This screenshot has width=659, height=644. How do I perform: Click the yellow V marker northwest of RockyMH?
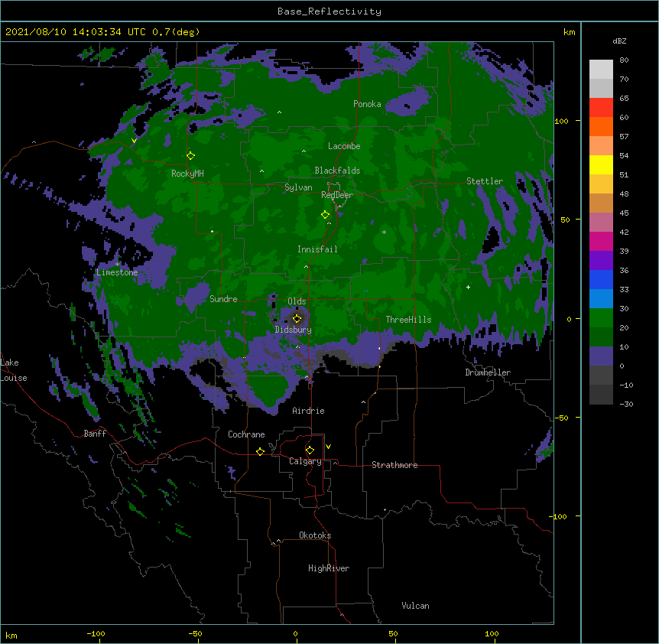pos(134,141)
